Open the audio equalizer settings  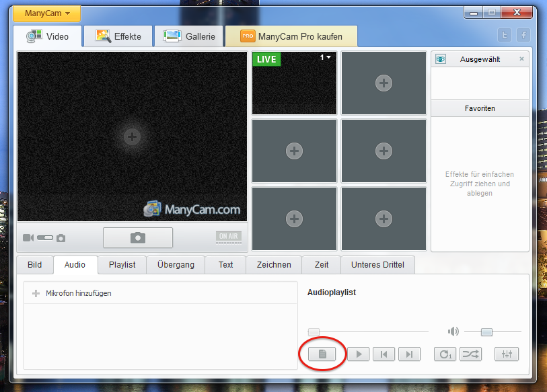507,354
